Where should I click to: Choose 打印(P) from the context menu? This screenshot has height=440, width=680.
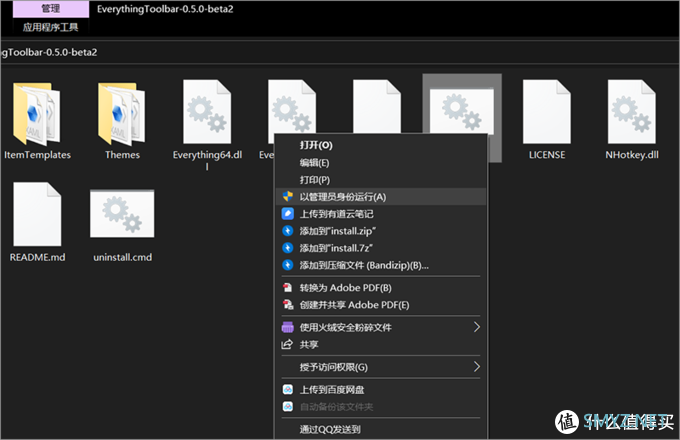pyautogui.click(x=381, y=179)
